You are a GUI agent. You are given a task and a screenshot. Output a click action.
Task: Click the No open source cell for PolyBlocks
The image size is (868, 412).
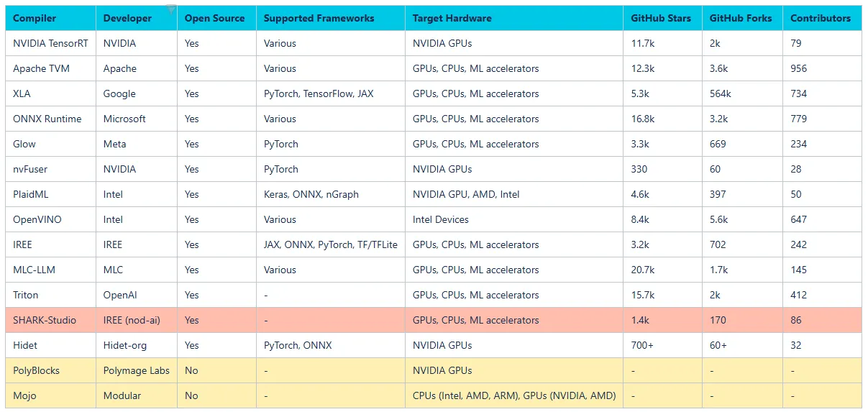(x=217, y=370)
